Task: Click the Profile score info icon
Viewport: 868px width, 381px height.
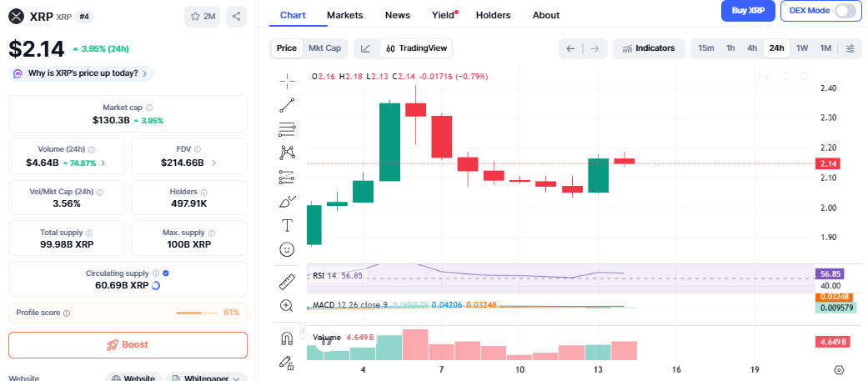Action: tap(67, 313)
